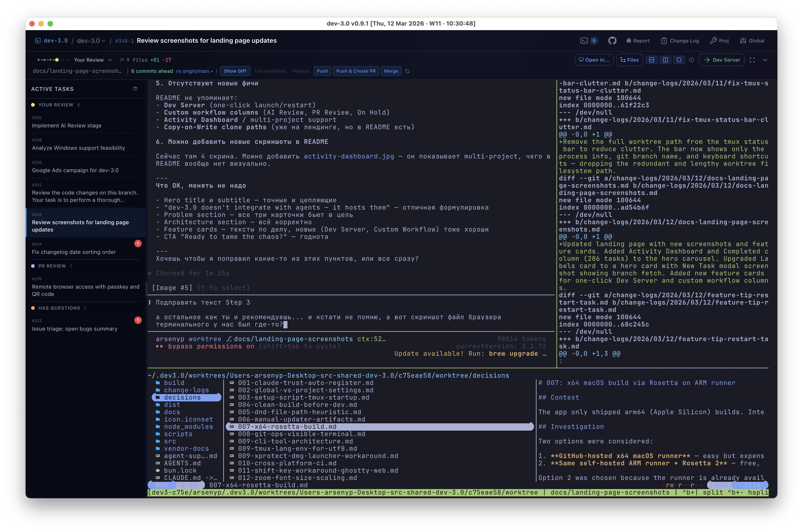Image resolution: width=803 pixels, height=532 pixels.
Task: Click the review stage progress dots
Action: point(51,60)
